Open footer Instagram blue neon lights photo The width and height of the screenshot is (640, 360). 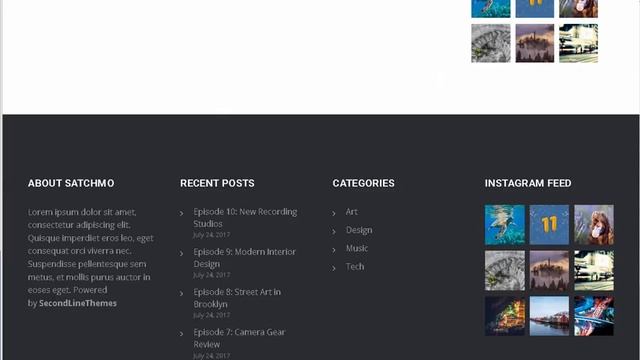(x=594, y=316)
